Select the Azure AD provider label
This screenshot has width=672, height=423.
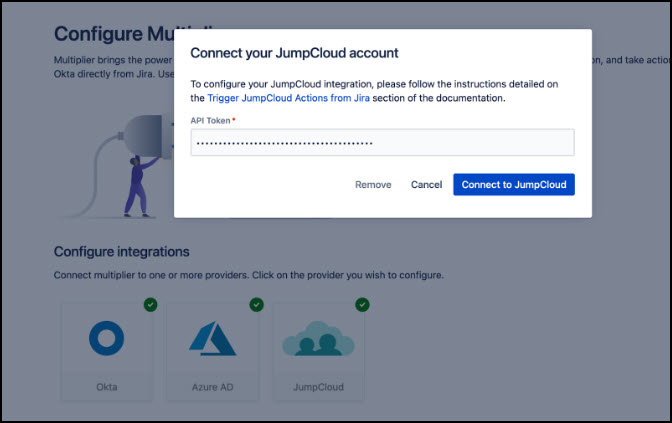pyautogui.click(x=212, y=386)
